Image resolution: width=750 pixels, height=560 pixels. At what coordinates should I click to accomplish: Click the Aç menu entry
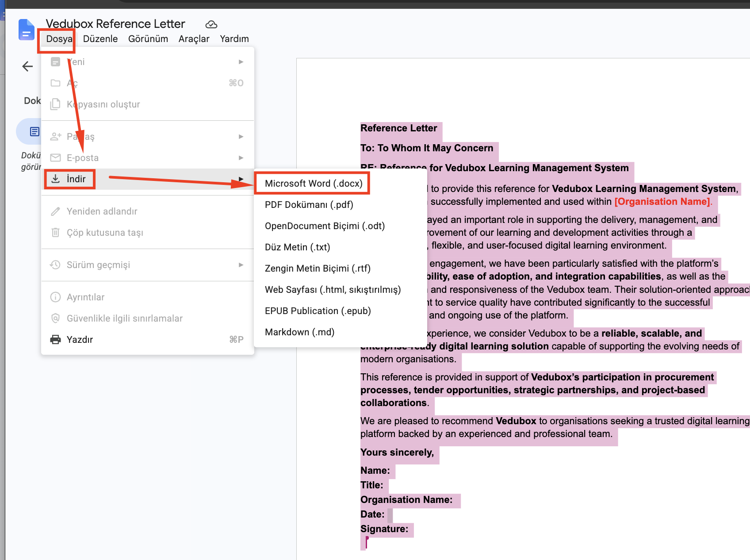pyautogui.click(x=148, y=83)
